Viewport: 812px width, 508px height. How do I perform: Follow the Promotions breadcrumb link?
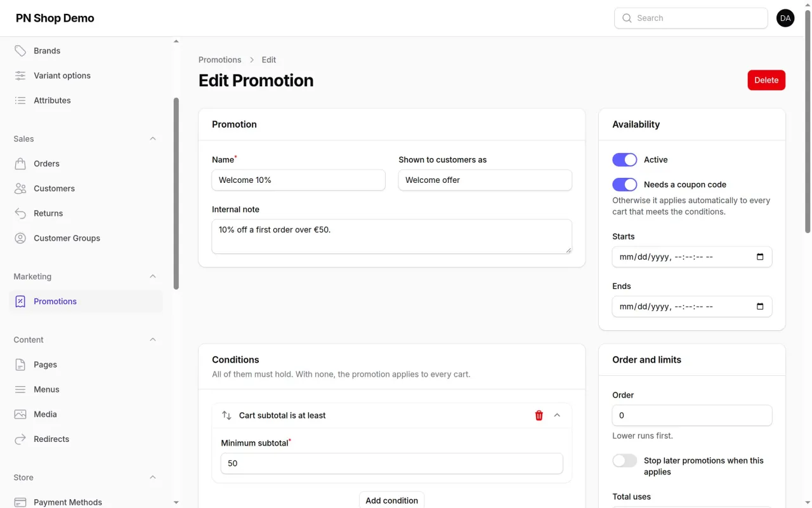219,60
